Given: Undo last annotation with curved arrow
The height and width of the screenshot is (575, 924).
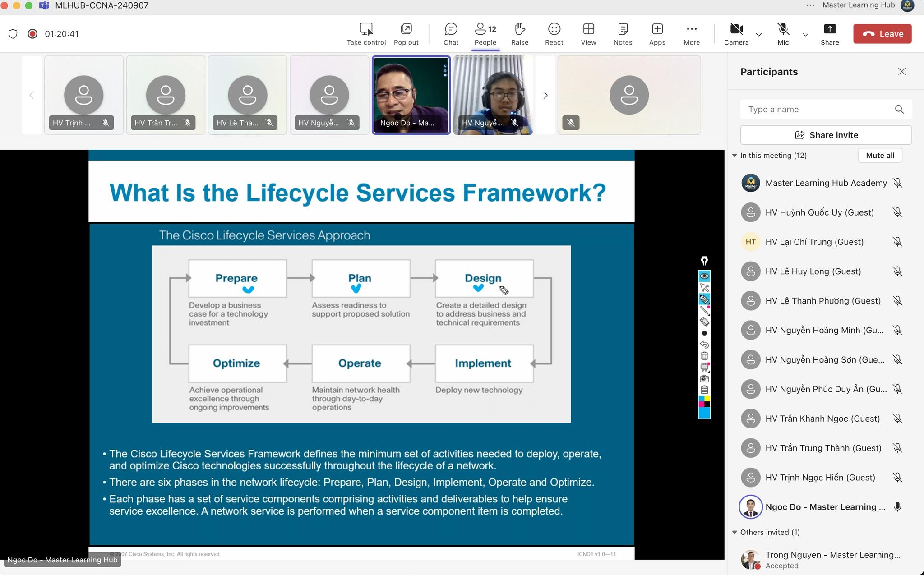Looking at the screenshot, I should click(704, 345).
